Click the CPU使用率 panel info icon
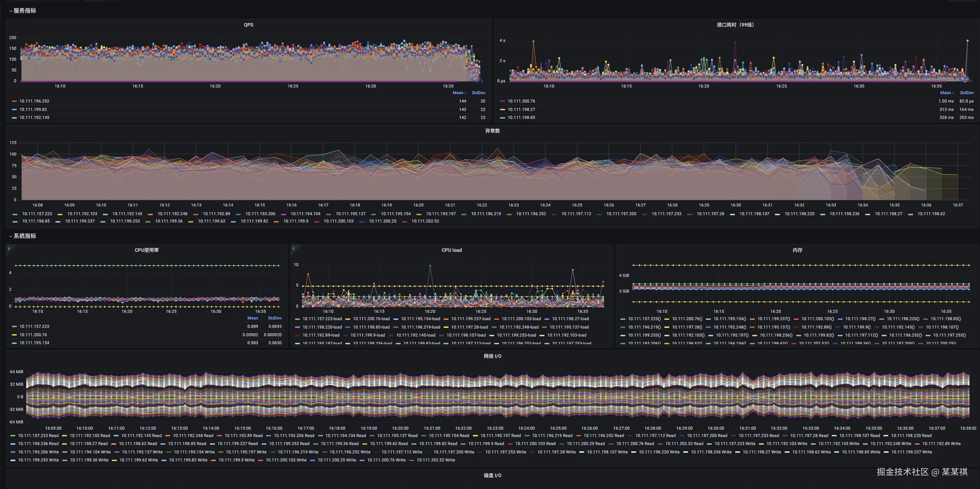This screenshot has width=980, height=489. coord(9,248)
